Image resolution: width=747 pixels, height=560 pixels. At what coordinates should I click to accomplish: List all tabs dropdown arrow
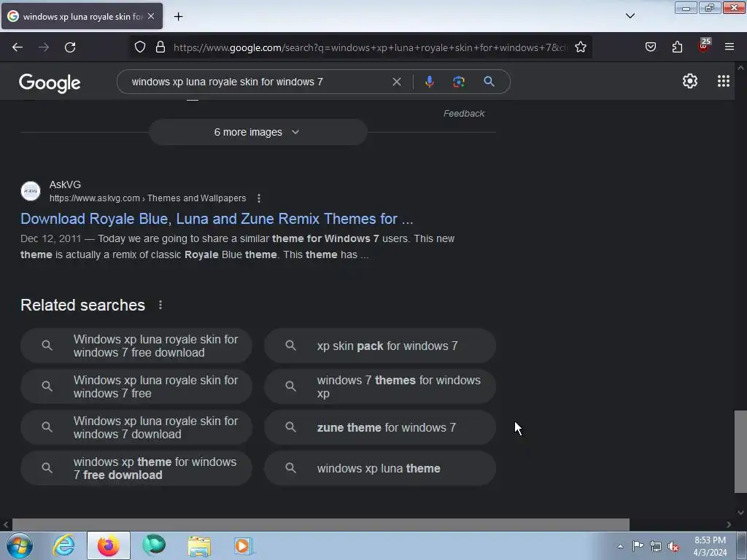click(630, 16)
